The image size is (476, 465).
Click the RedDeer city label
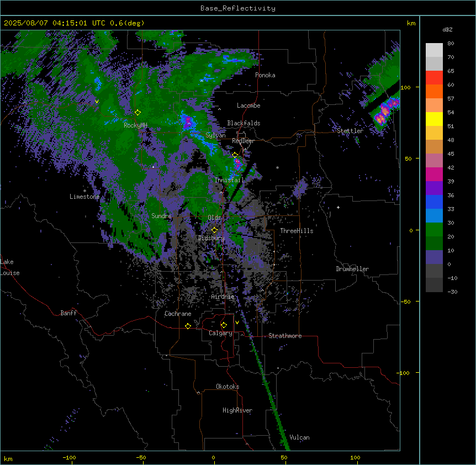pos(243,141)
